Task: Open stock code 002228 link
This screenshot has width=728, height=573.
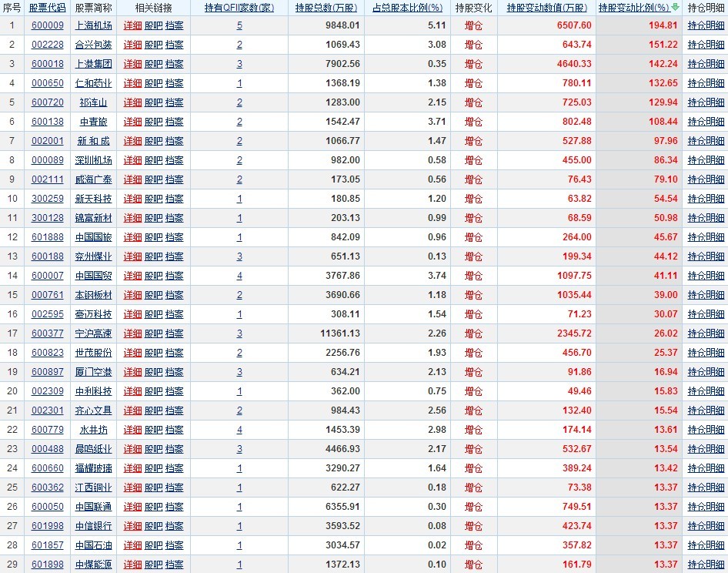Action: [48, 45]
